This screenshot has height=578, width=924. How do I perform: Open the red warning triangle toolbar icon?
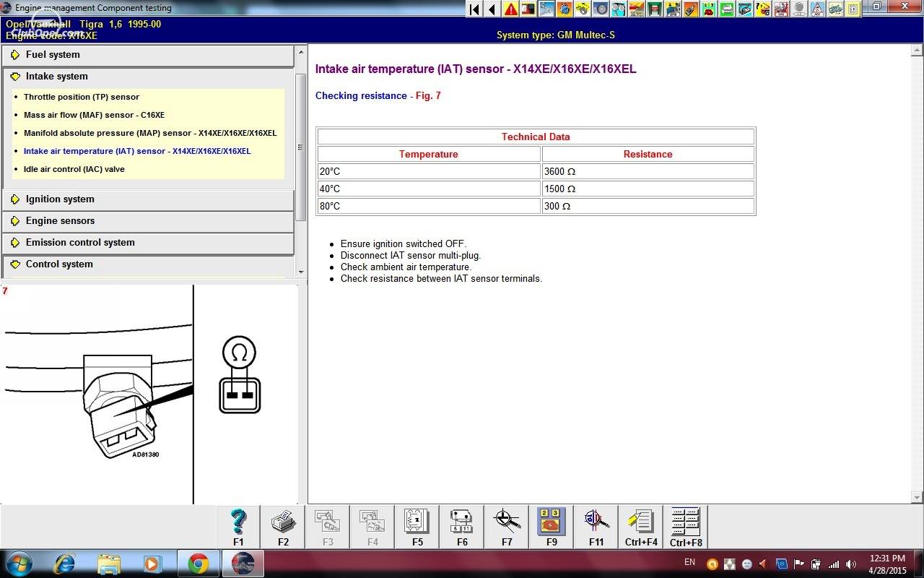point(510,9)
